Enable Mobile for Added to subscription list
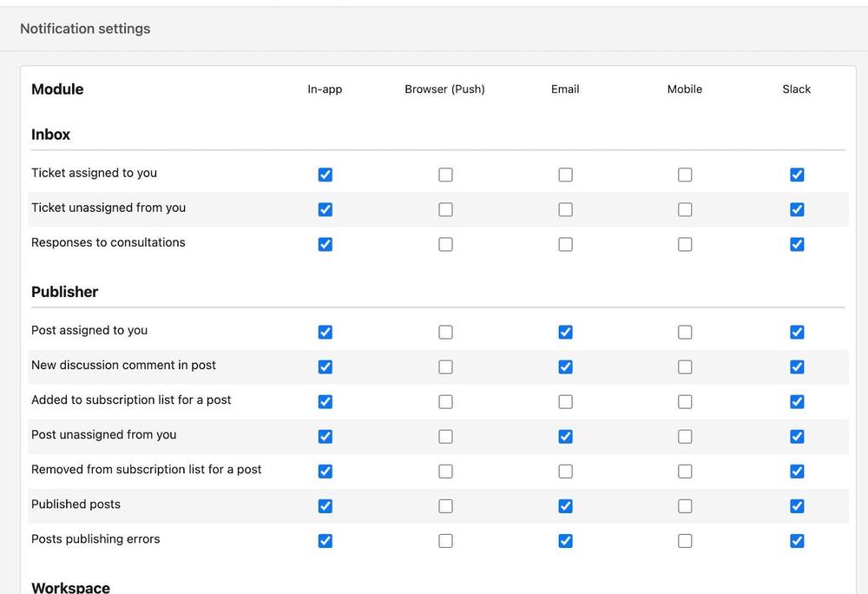The width and height of the screenshot is (868, 594). [x=685, y=402]
